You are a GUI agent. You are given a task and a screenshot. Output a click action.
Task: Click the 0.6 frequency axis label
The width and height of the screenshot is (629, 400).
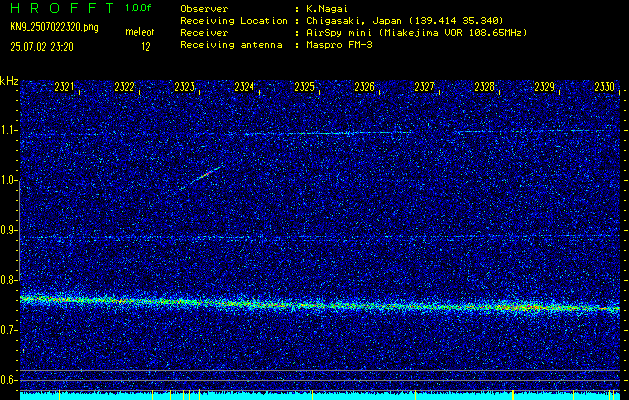[x=8, y=380]
